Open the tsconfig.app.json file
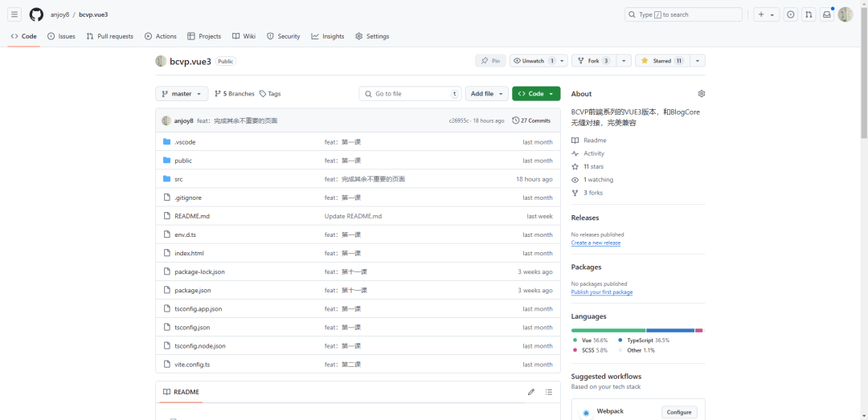Viewport: 868px width, 420px height. (199, 308)
